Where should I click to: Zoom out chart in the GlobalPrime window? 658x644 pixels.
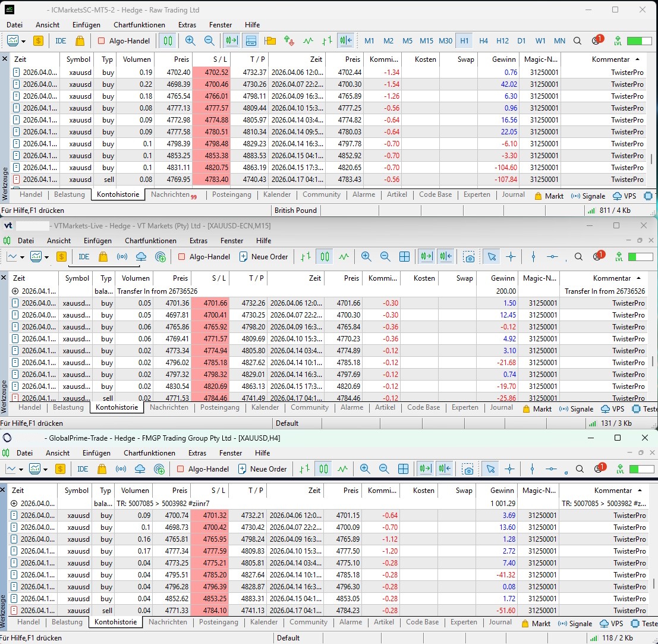tap(384, 469)
